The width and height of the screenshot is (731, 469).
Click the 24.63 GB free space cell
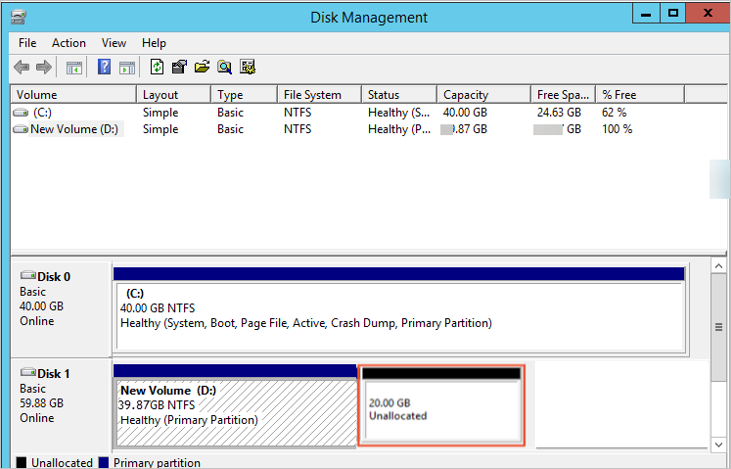(x=559, y=112)
